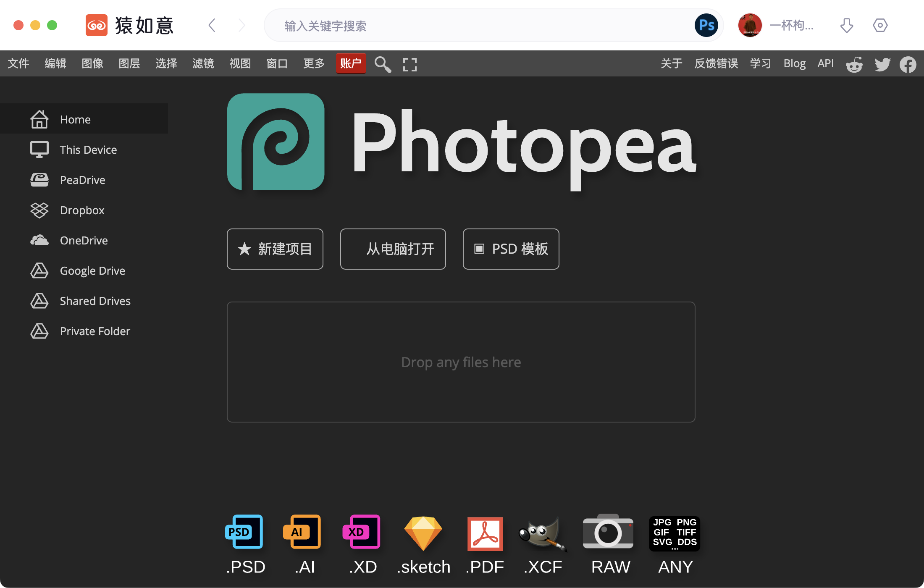924x588 pixels.
Task: Open OneDrive in the sidebar
Action: click(x=84, y=240)
